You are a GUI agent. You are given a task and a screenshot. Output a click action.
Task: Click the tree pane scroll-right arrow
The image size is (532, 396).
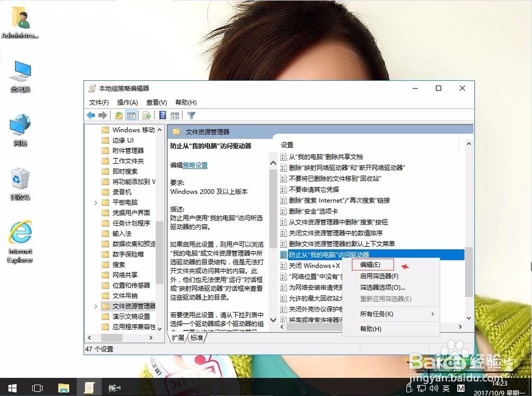click(151, 338)
